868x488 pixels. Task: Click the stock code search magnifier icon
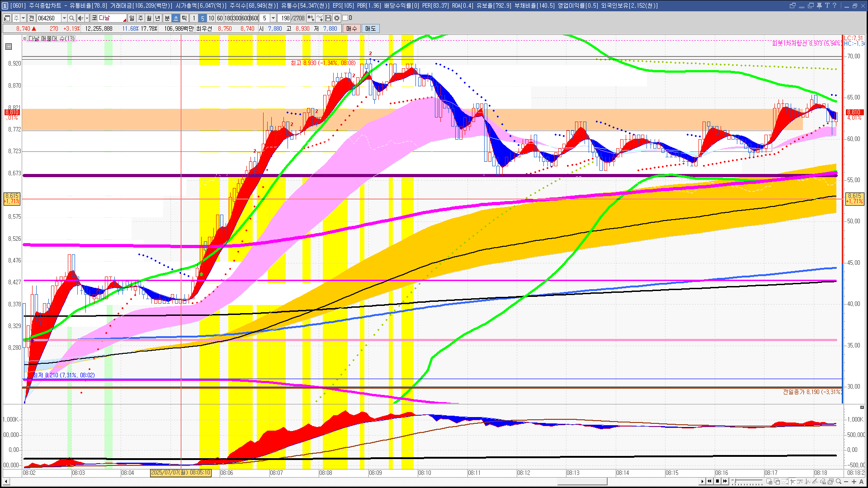click(72, 18)
